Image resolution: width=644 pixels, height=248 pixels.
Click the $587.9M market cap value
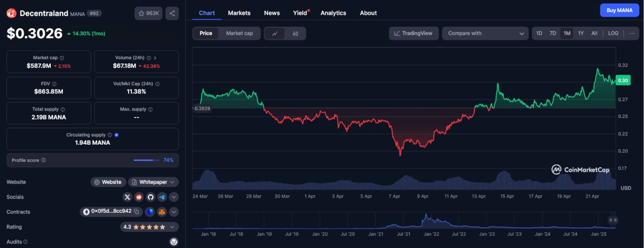pos(39,66)
